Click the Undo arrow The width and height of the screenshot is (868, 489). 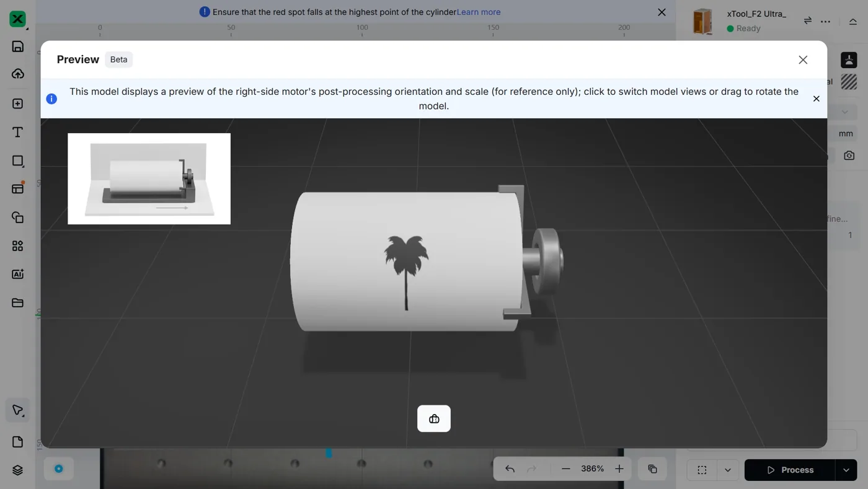click(x=510, y=469)
